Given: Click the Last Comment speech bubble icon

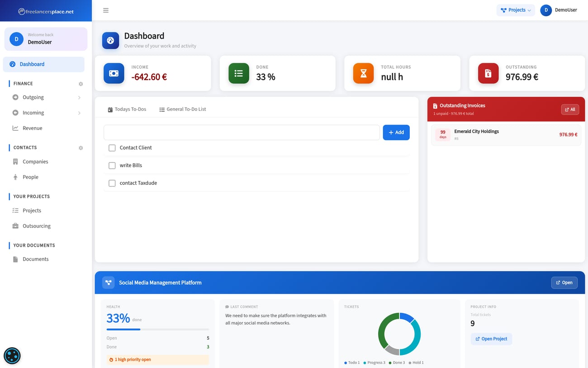Looking at the screenshot, I should click(227, 307).
